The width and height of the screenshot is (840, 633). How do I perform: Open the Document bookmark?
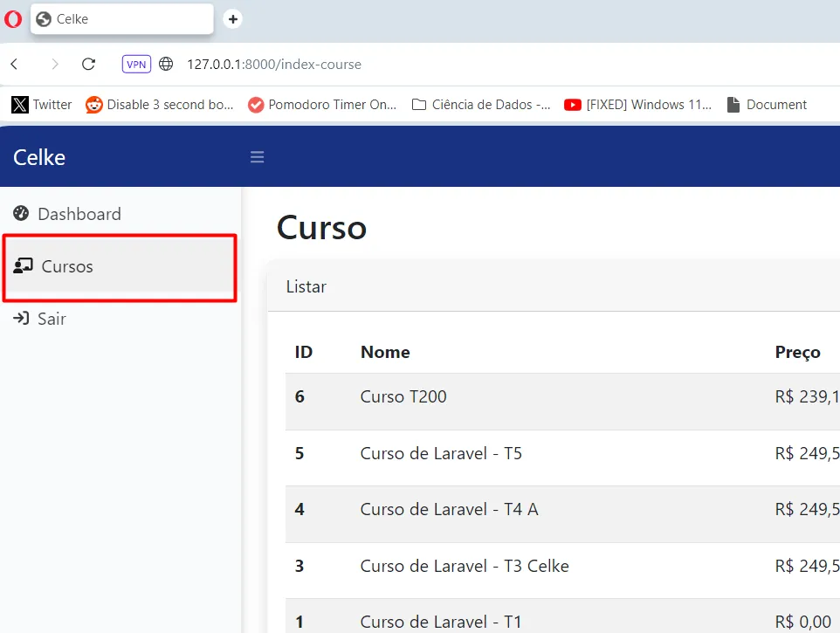tap(767, 105)
